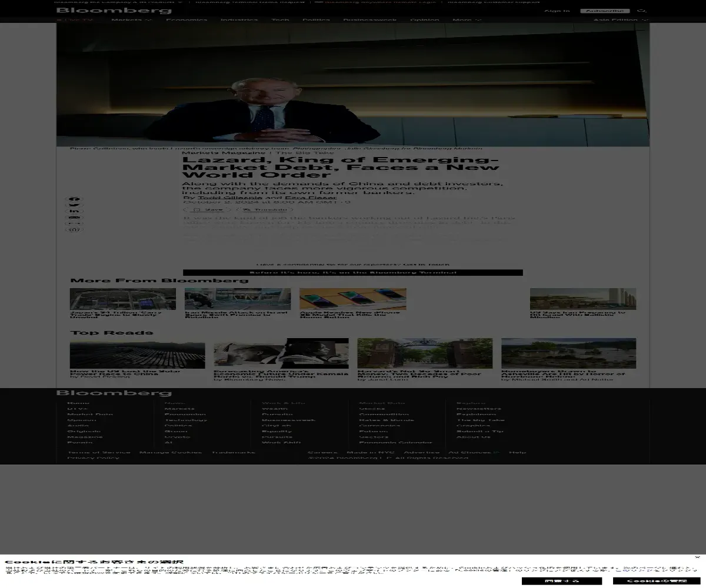Expand Bloomberg the Company & Its Products menu
The height and width of the screenshot is (588, 706).
click(x=119, y=2)
